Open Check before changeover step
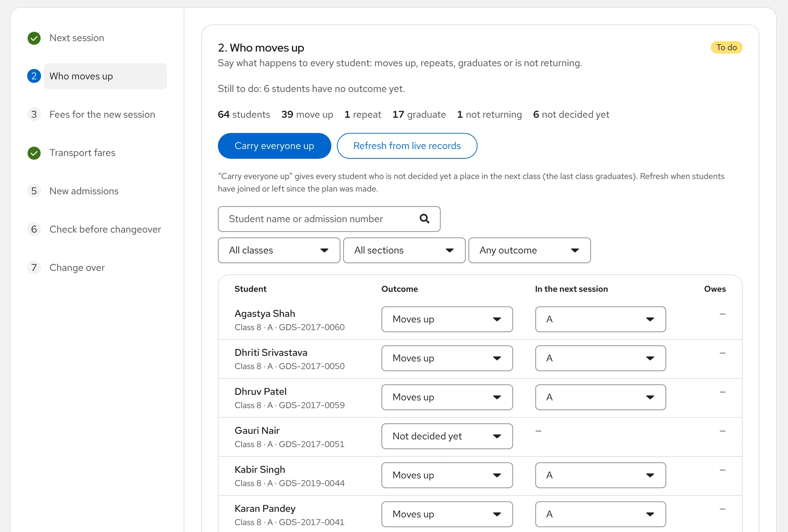This screenshot has width=788, height=532. coord(105,229)
